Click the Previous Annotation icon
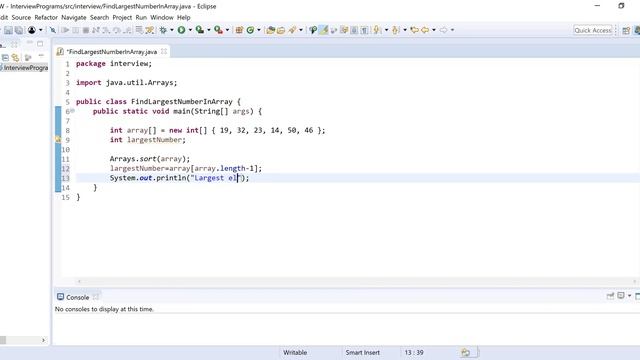Image resolution: width=640 pixels, height=360 pixels. pos(396,30)
